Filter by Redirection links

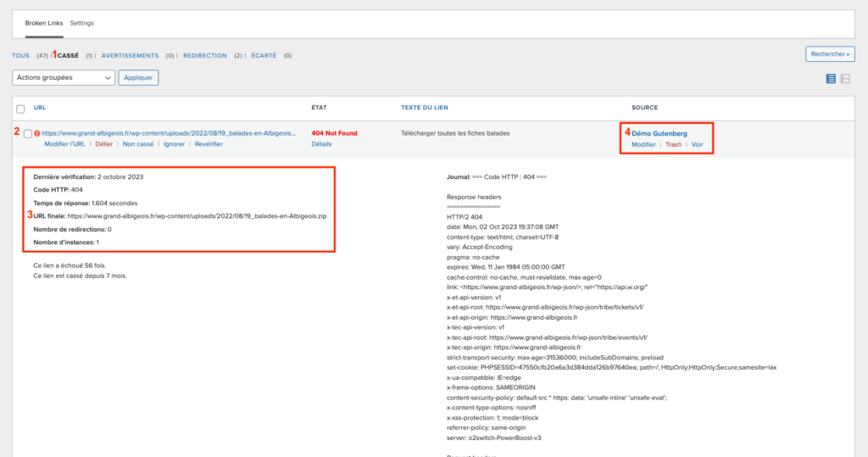pyautogui.click(x=205, y=56)
